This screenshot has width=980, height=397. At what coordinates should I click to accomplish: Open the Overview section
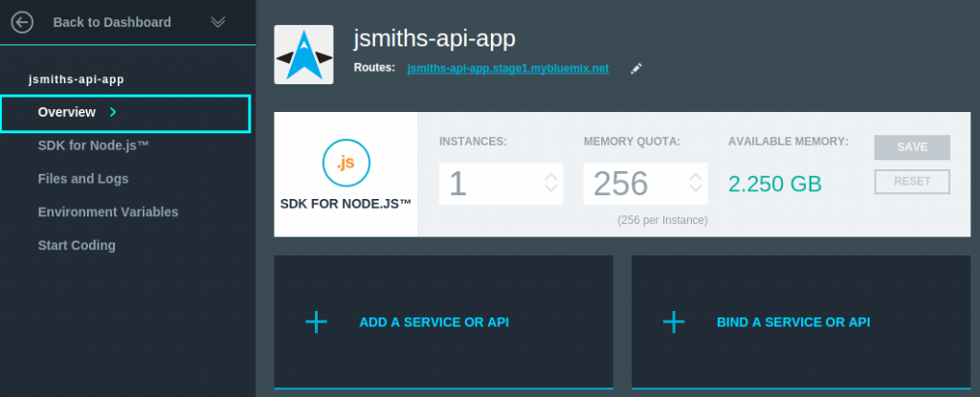click(125, 113)
